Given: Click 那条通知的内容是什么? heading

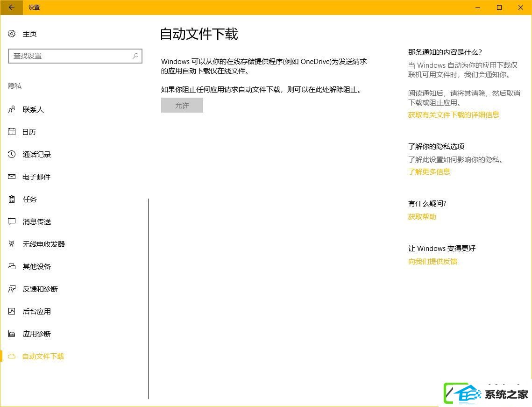Looking at the screenshot, I should (445, 52).
